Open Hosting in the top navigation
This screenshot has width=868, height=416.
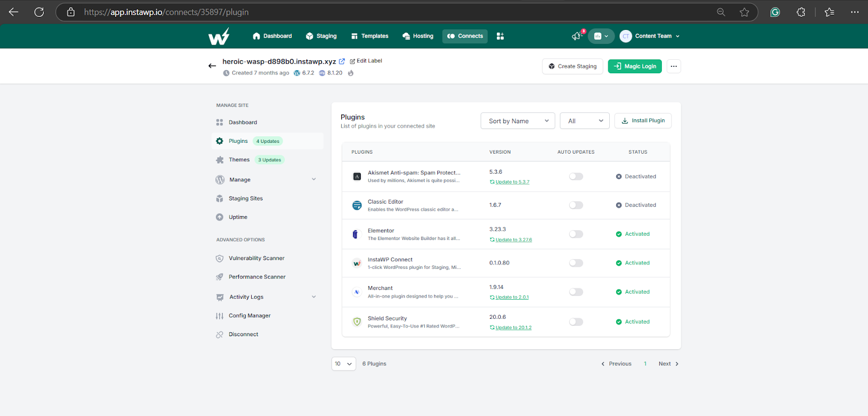click(x=418, y=36)
